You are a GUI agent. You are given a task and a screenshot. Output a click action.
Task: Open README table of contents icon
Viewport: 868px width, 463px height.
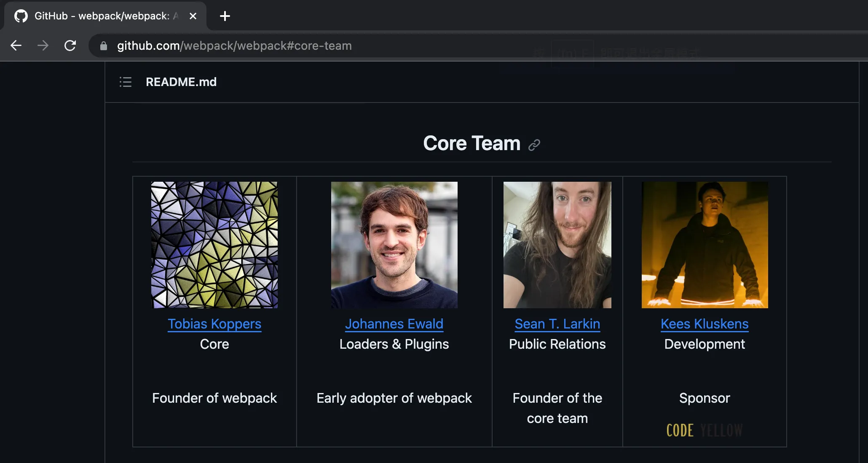[126, 82]
